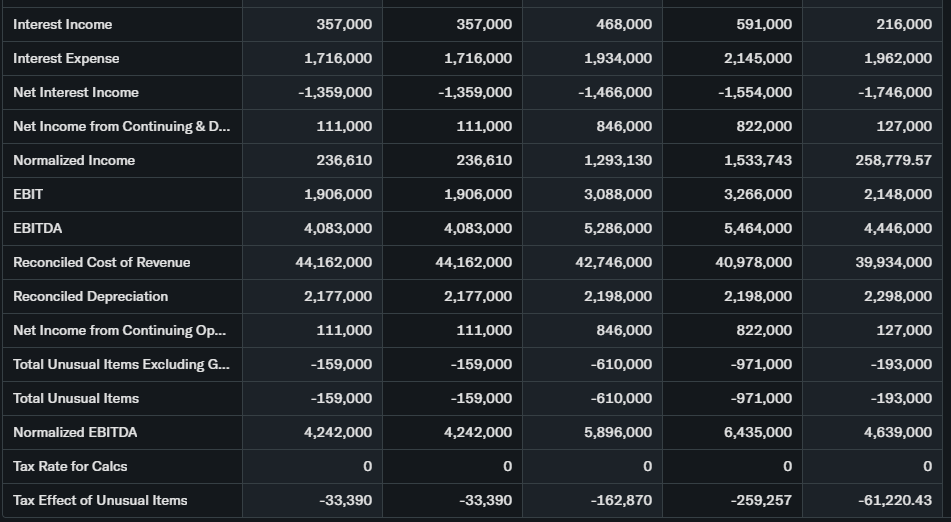The height and width of the screenshot is (522, 951).
Task: Select the 2,298,000 Reconciled Depreciation value
Action: (x=898, y=296)
